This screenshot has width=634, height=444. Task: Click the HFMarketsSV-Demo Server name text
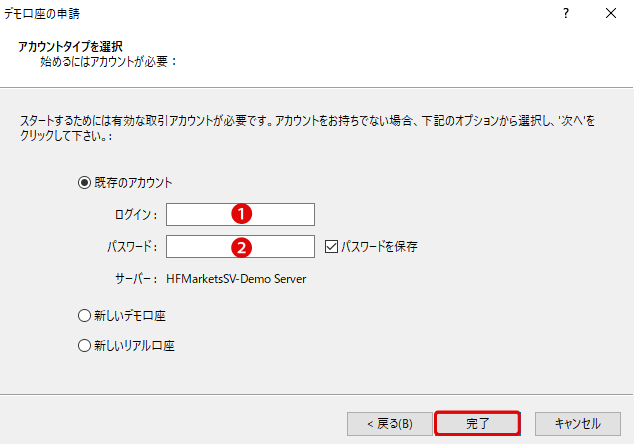tap(236, 279)
